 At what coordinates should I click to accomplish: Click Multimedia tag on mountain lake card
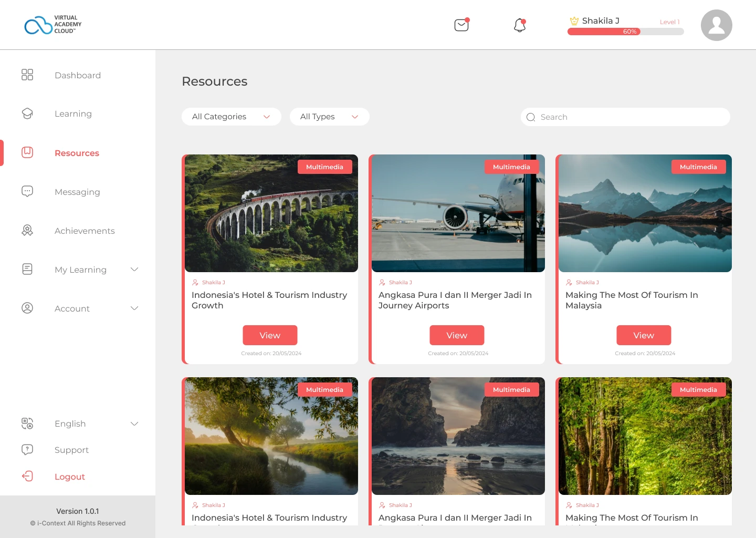pyautogui.click(x=699, y=167)
